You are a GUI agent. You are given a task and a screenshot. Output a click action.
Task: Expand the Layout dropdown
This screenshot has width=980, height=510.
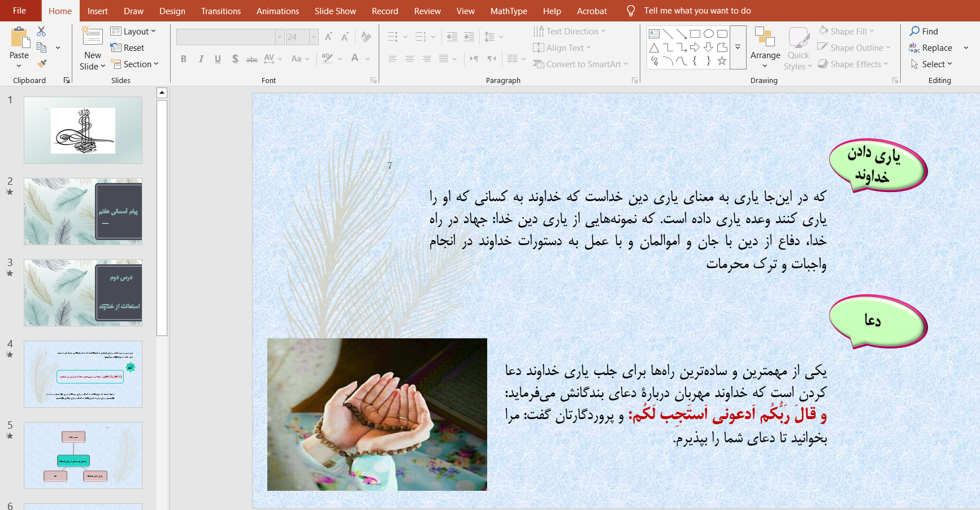[133, 32]
